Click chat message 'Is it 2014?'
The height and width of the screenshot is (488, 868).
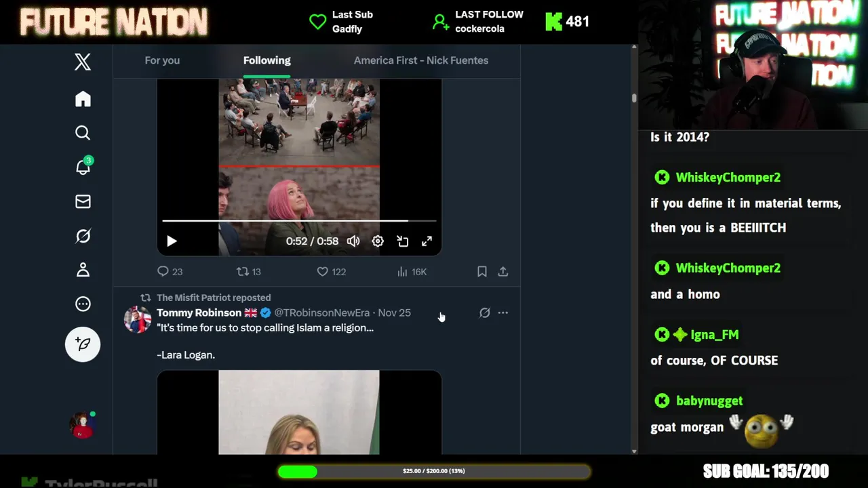679,137
